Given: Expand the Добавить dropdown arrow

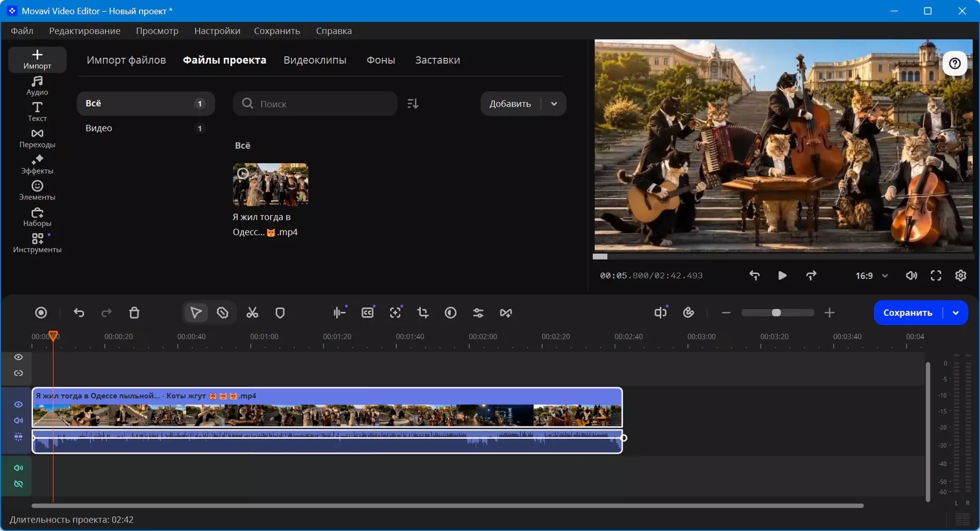Looking at the screenshot, I should [554, 104].
